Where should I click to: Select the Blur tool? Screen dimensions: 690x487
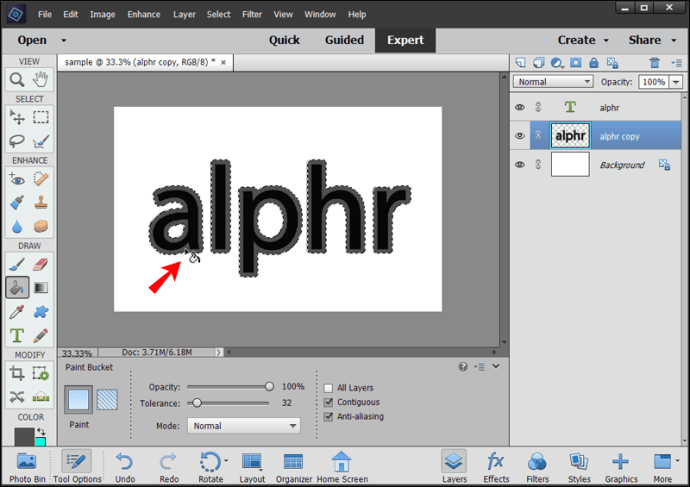tap(17, 227)
